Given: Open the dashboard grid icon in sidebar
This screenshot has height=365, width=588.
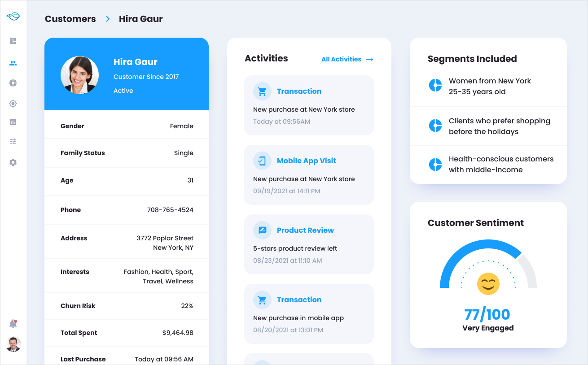Looking at the screenshot, I should pos(13,41).
